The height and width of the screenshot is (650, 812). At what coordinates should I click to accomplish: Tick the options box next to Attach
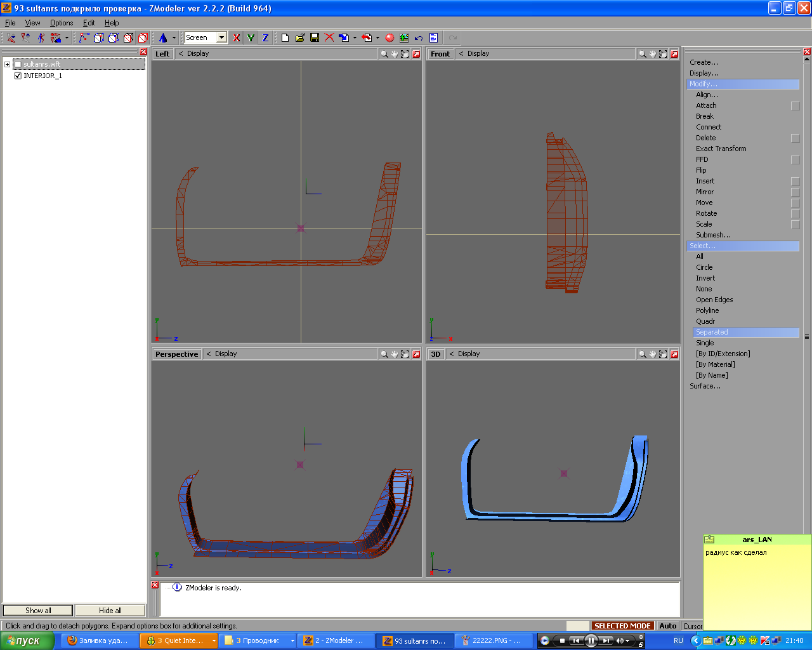click(x=795, y=106)
